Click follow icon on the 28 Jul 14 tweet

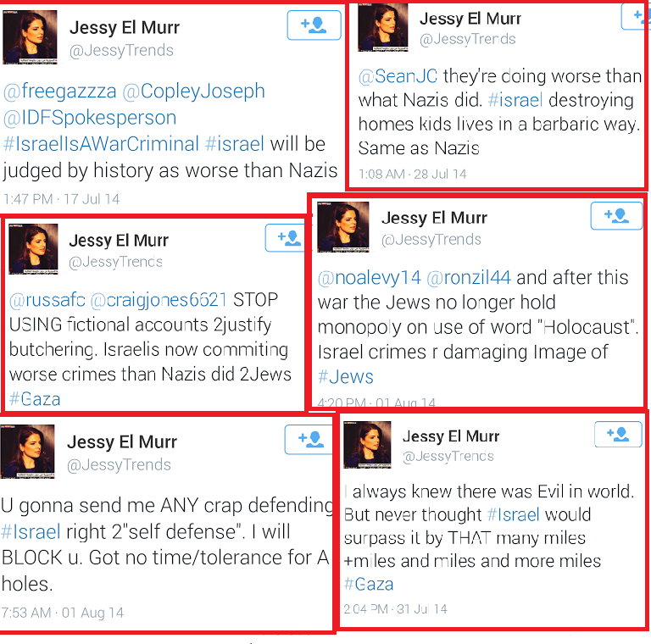point(637,15)
